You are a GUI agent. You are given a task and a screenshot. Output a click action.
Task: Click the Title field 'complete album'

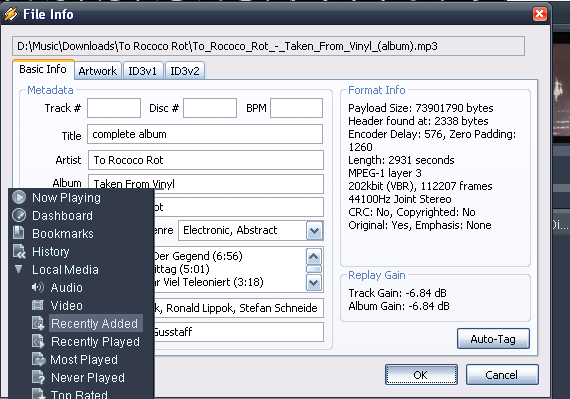tap(205, 134)
